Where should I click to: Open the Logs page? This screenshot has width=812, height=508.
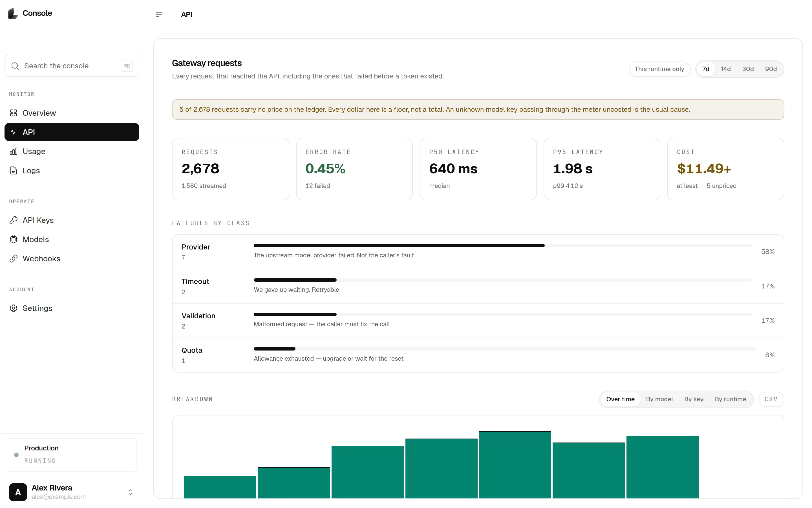(x=72, y=170)
